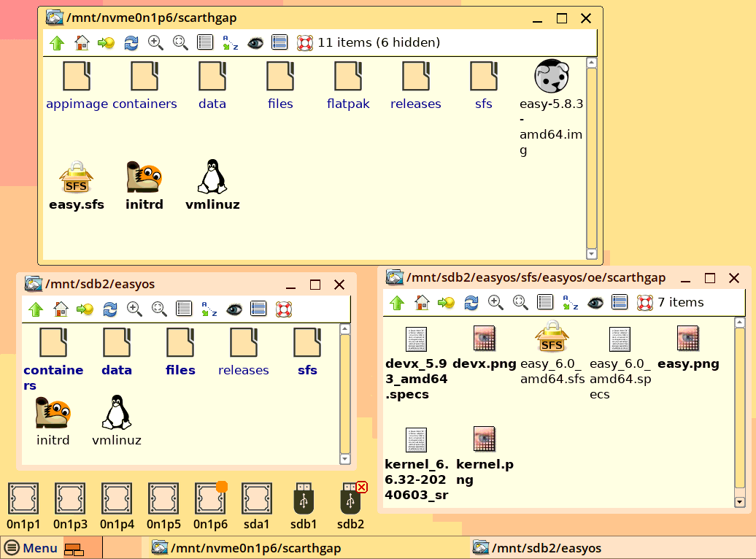
Task: Change sort order A-Z in top window
Action: pyautogui.click(x=231, y=43)
